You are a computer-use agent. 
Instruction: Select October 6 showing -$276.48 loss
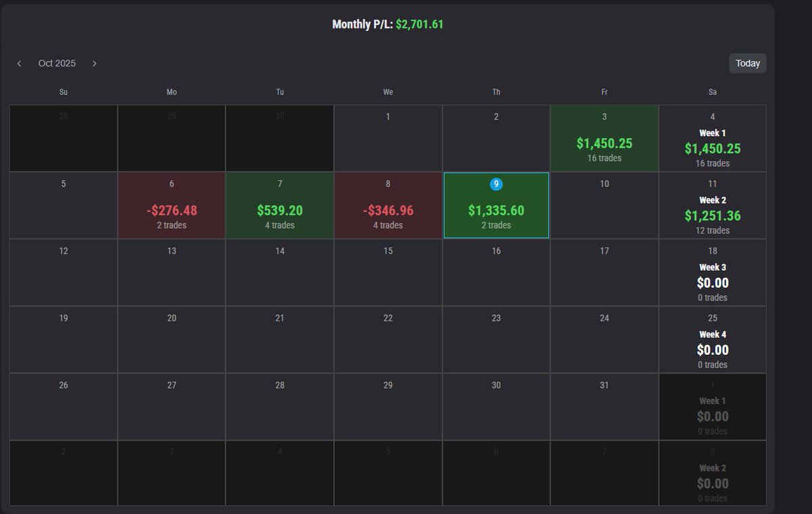(x=171, y=205)
